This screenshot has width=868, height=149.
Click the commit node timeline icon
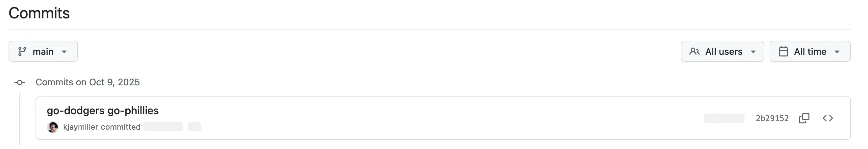pyautogui.click(x=19, y=82)
